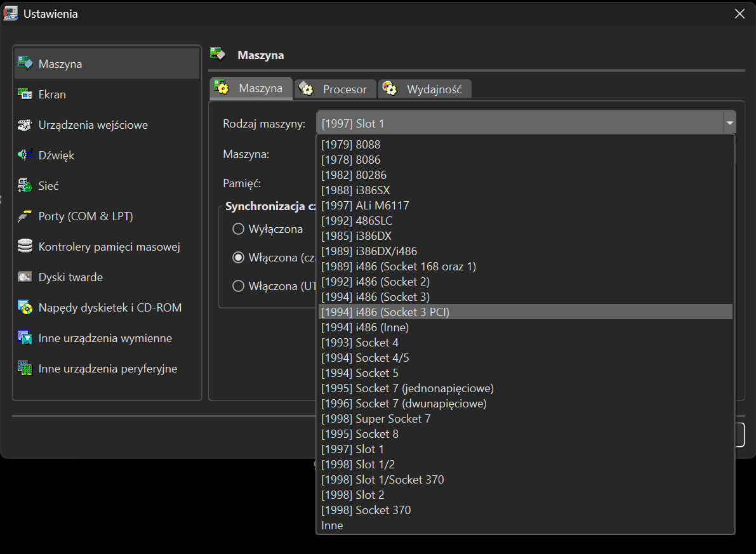This screenshot has height=554, width=756.
Task: Choose [1997] Slot 1 in list
Action: (x=526, y=449)
